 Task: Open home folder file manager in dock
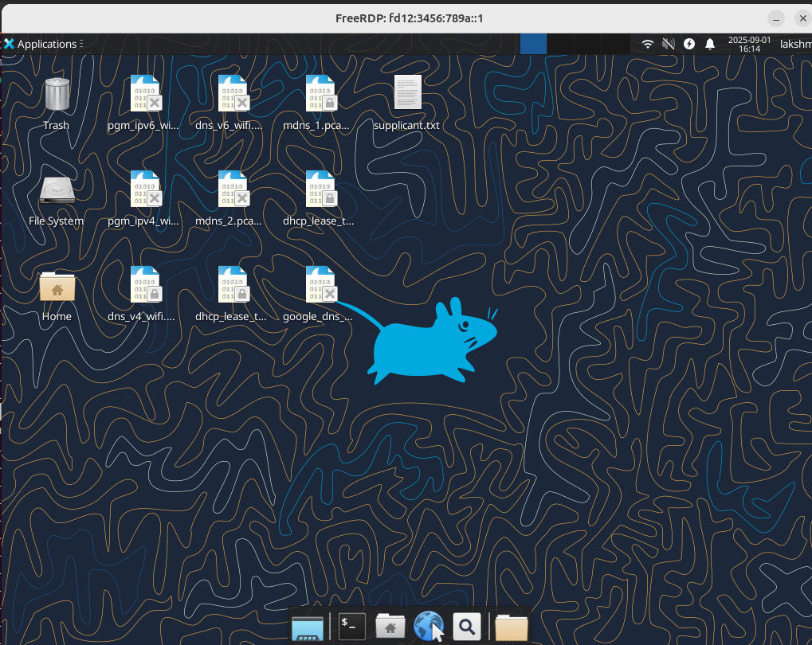(x=390, y=626)
